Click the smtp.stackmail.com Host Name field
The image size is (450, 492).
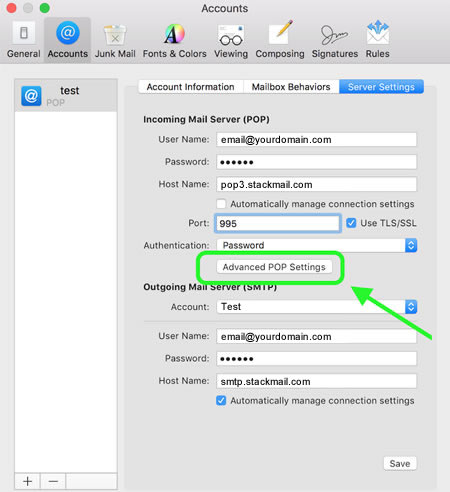coord(316,381)
